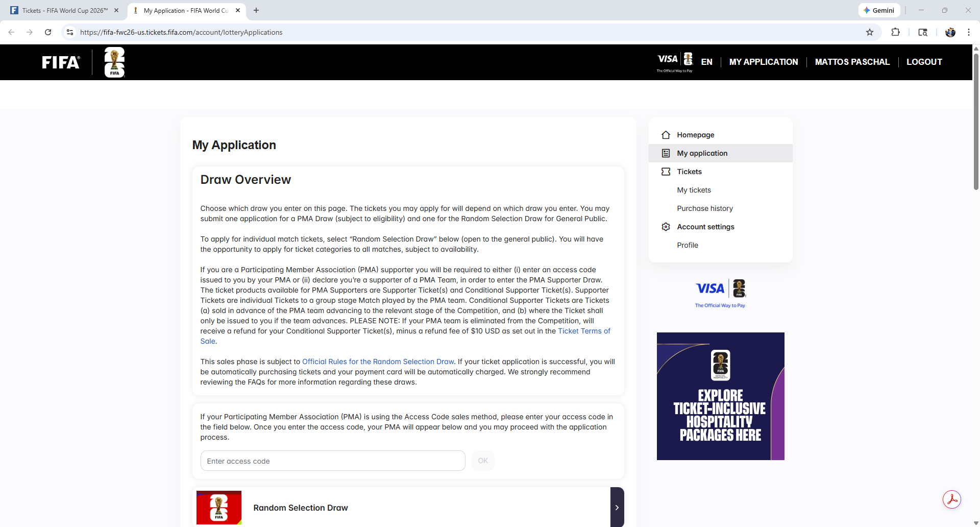Open the Homepage house icon
Viewport: 980px width, 527px height.
pyautogui.click(x=666, y=135)
